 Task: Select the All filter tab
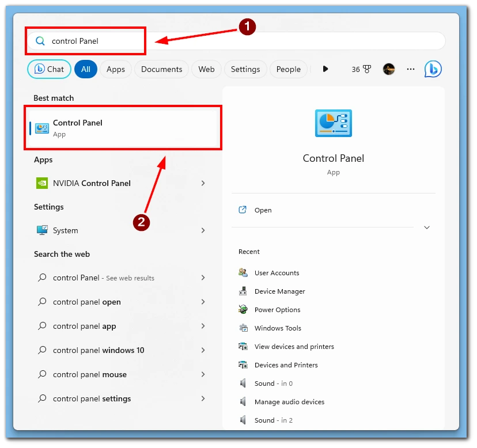(x=86, y=69)
